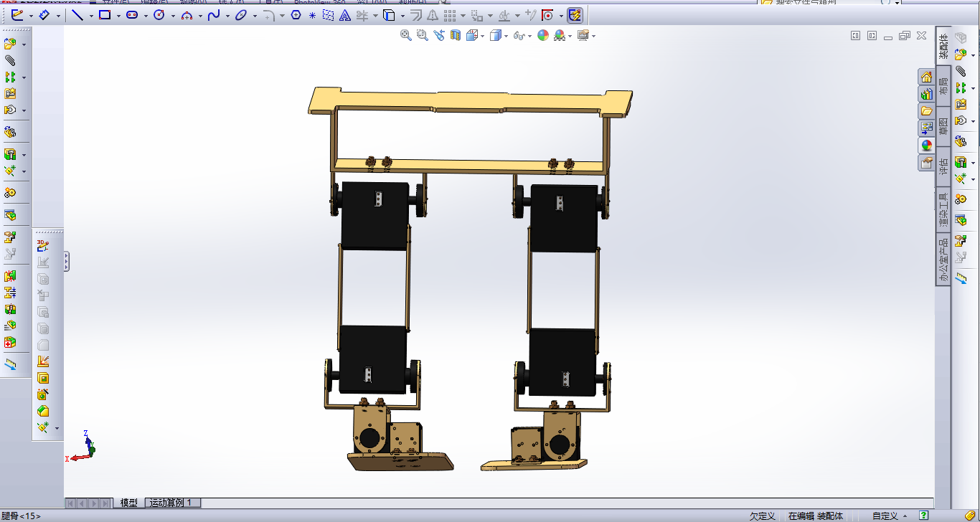The image size is (980, 522).
Task: Tile split left viewport button
Action: click(856, 35)
